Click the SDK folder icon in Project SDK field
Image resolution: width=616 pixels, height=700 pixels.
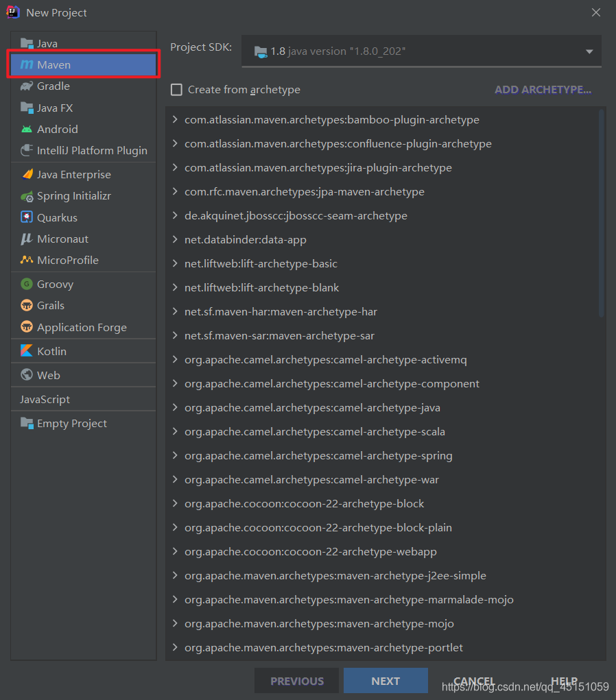coord(261,51)
